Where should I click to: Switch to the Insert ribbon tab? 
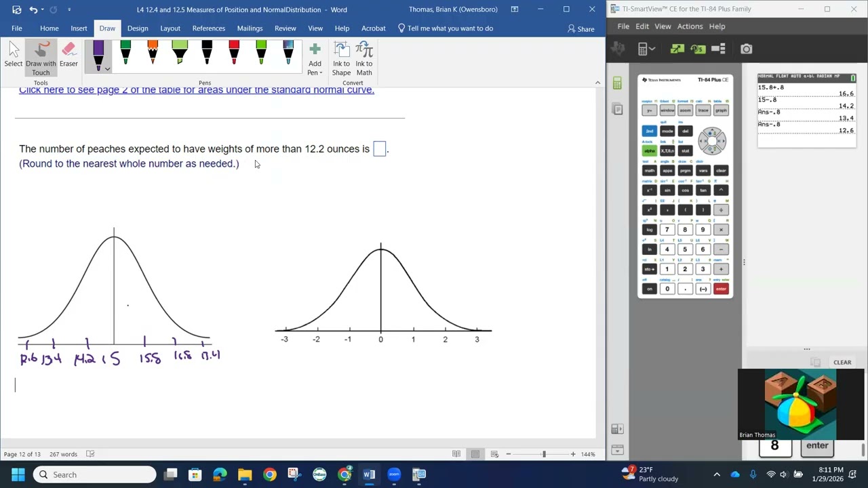(79, 28)
